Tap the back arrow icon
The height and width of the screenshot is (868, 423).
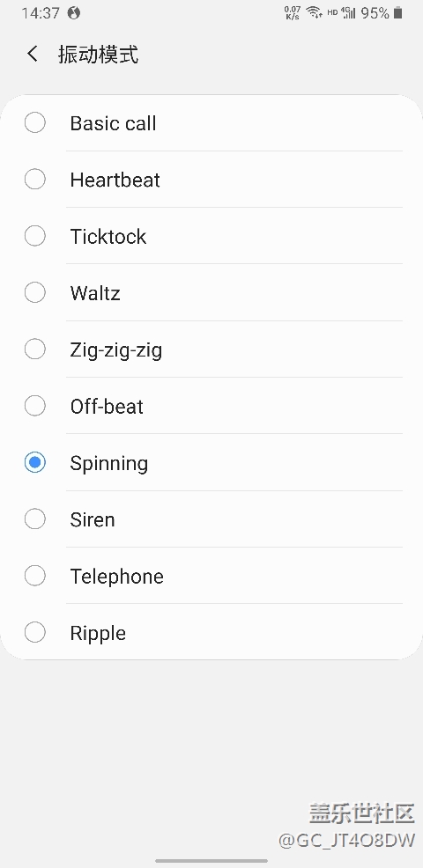click(33, 55)
